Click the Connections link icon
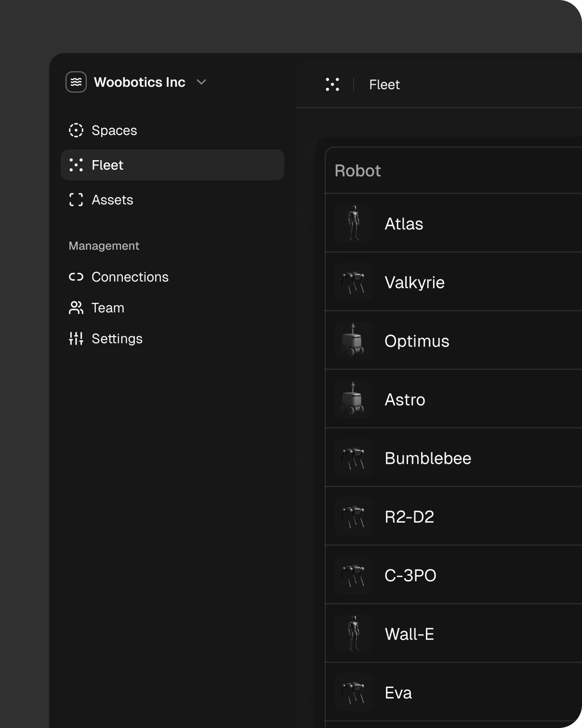The image size is (582, 728). [76, 277]
